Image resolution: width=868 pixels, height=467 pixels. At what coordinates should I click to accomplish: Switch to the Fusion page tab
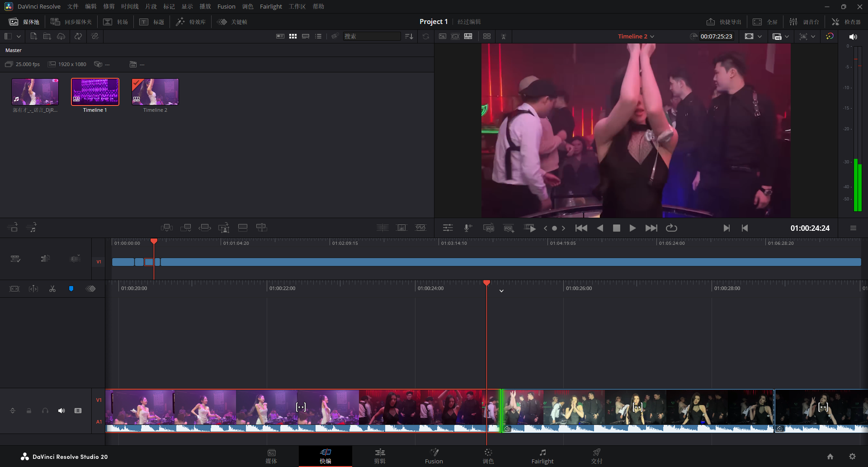point(434,456)
